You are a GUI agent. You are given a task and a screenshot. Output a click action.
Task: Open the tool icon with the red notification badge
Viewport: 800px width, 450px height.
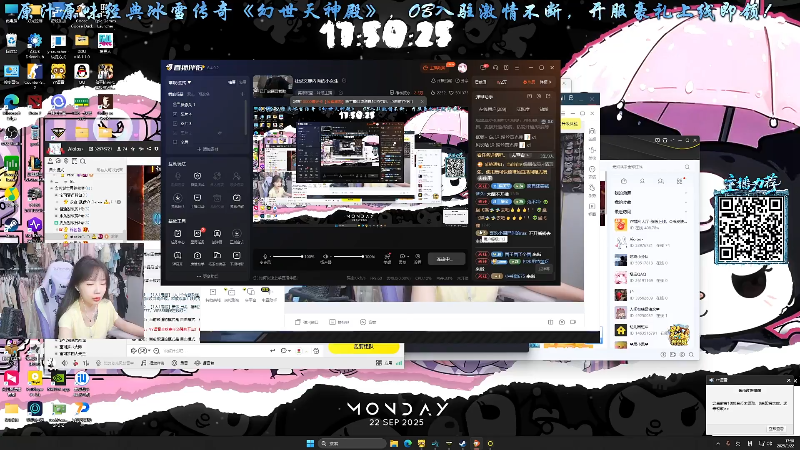(197, 233)
